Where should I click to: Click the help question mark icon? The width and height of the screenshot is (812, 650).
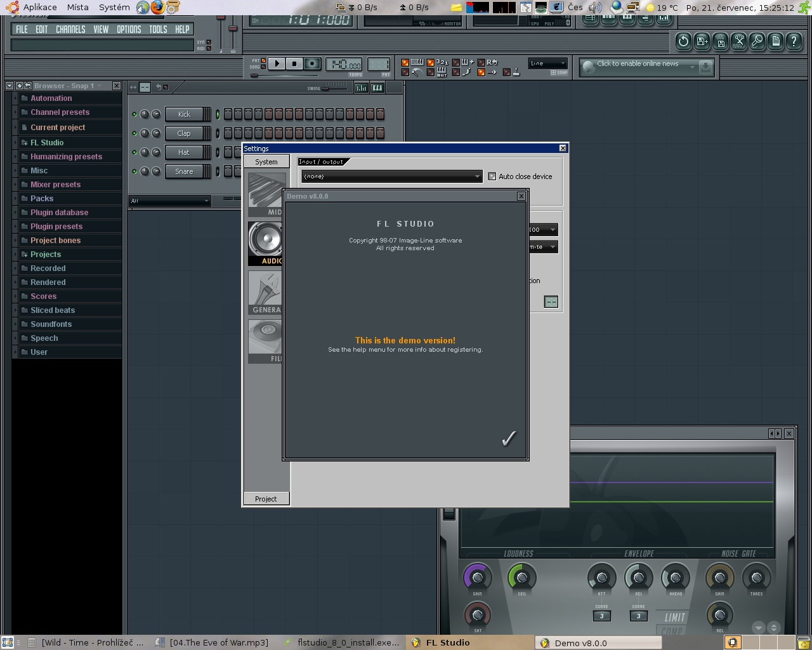click(794, 42)
